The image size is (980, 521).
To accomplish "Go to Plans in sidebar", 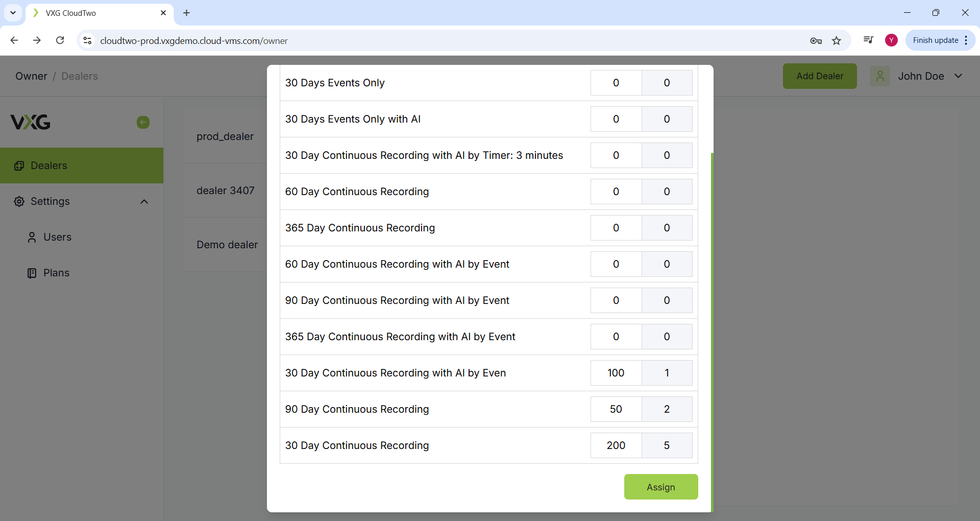I will point(56,273).
